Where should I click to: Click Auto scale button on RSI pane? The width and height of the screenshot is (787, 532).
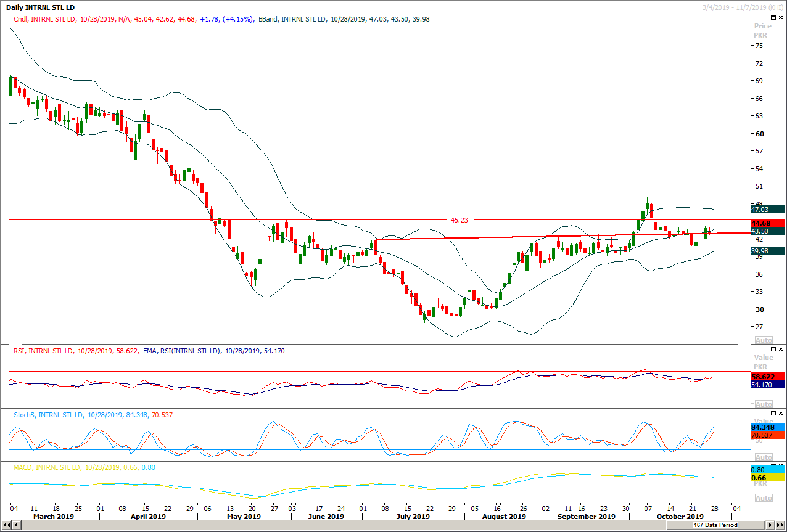[764, 404]
